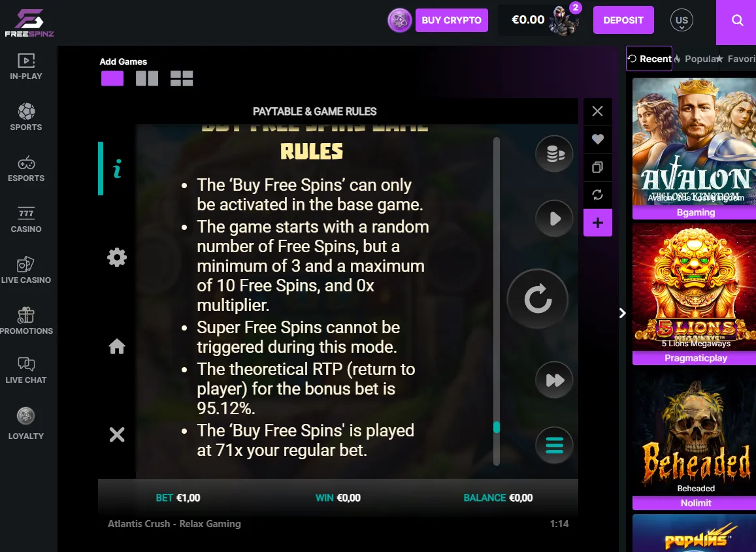Add game to favorites with heart icon
The image size is (756, 552).
598,139
